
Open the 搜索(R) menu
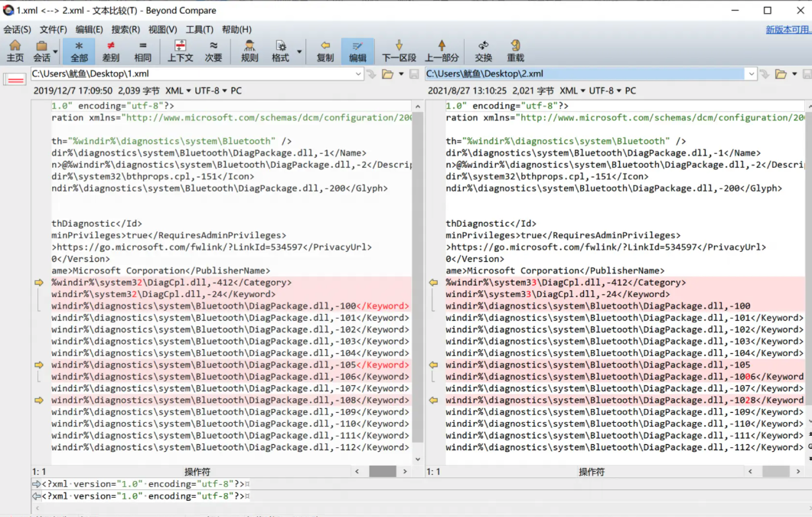click(126, 30)
